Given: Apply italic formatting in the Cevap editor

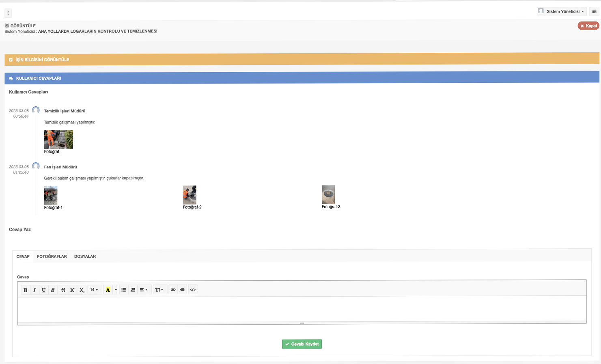Looking at the screenshot, I should tap(34, 290).
